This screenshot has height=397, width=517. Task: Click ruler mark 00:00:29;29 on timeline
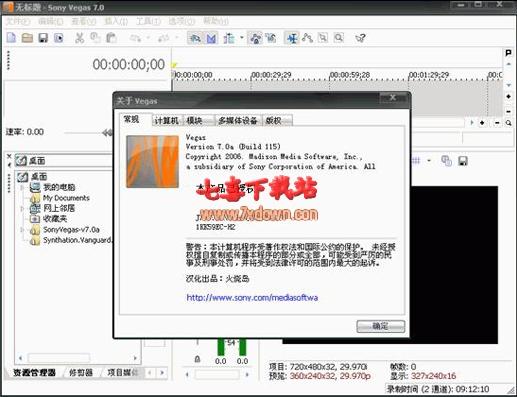point(271,75)
